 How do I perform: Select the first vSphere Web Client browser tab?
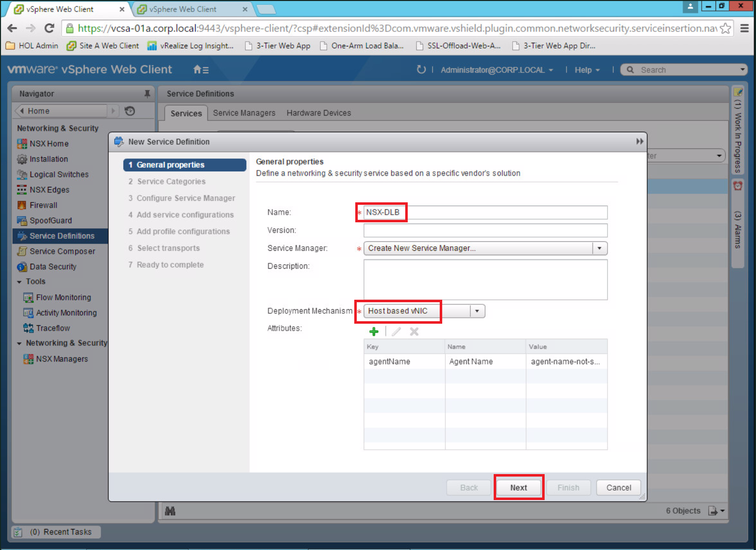pyautogui.click(x=66, y=9)
